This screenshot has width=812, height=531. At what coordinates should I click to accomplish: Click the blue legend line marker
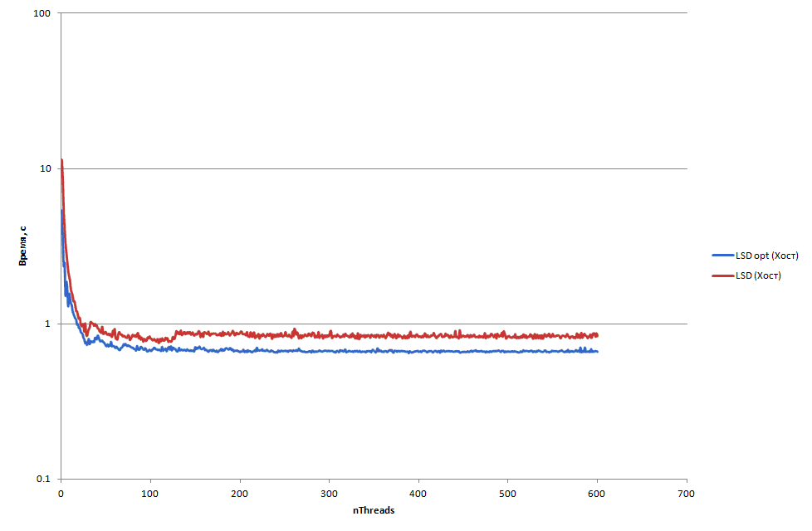723,256
